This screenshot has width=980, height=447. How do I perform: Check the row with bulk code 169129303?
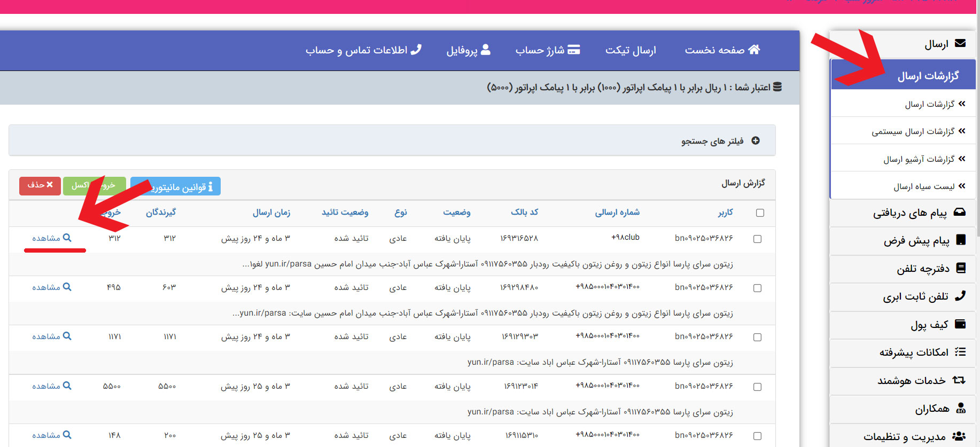click(x=757, y=337)
